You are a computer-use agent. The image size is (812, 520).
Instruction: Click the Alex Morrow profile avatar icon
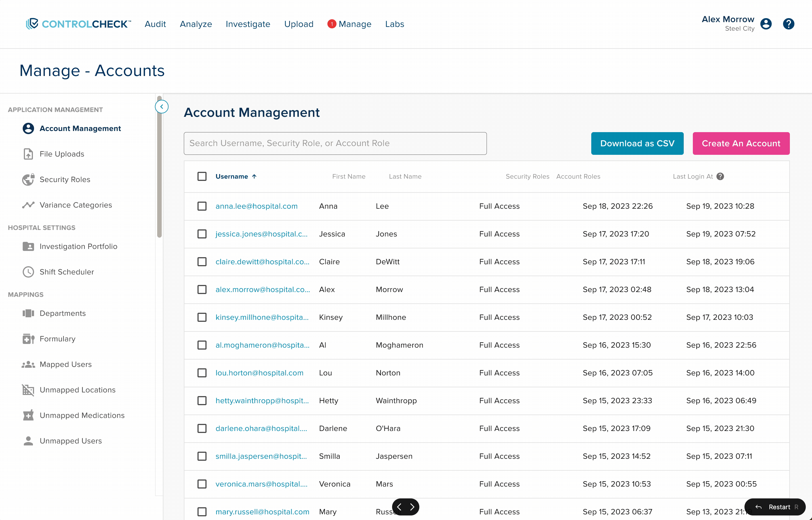coord(766,24)
